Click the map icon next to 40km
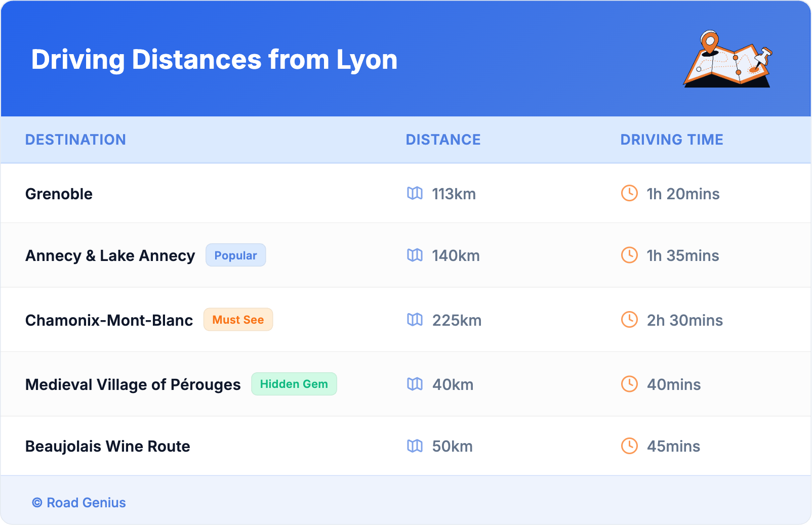This screenshot has height=525, width=812. pos(415,384)
